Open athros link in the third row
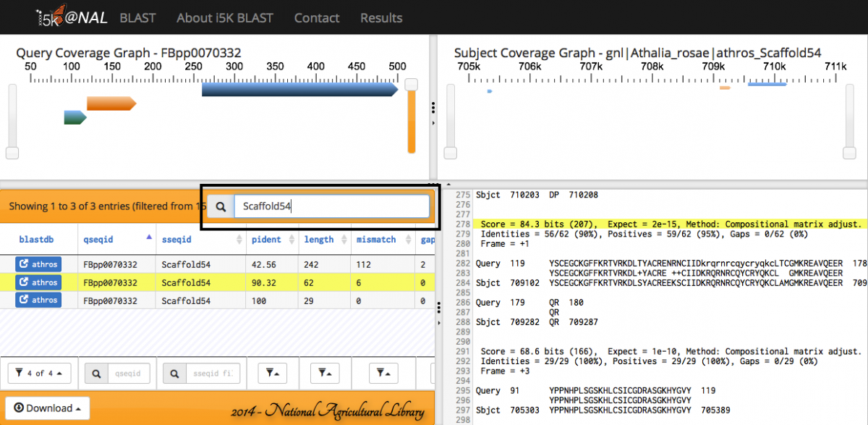 (37, 300)
